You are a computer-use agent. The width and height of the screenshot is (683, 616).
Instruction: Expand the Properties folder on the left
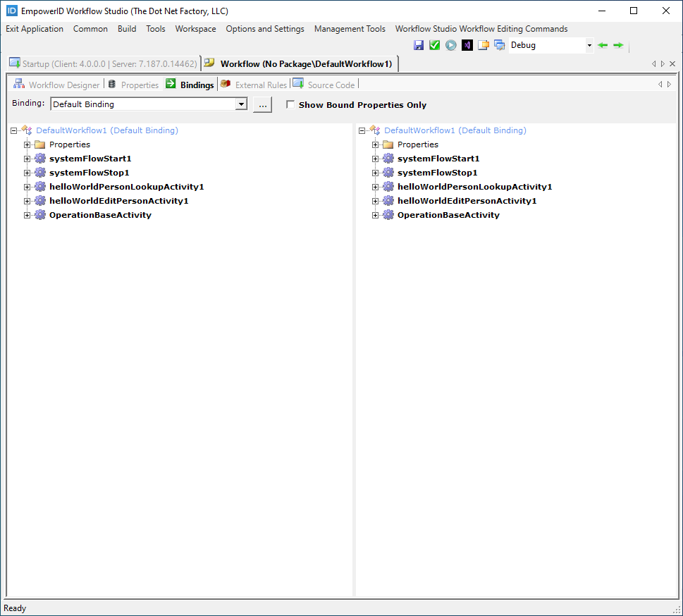pos(26,144)
